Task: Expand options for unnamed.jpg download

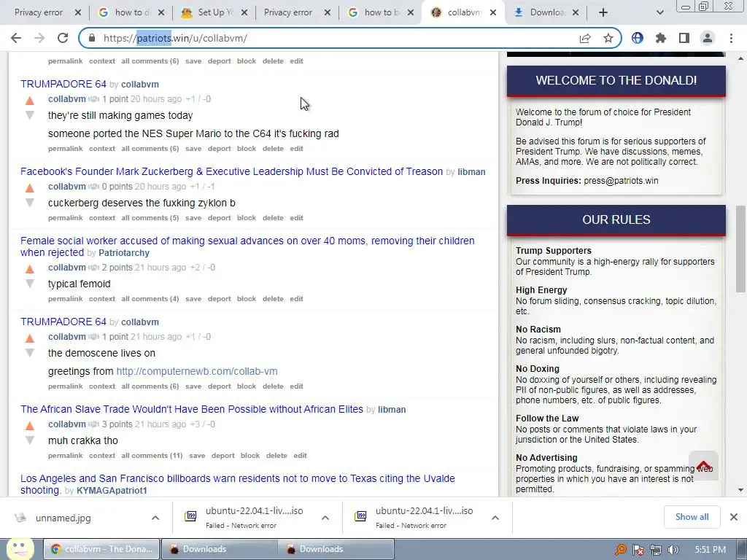Action: (x=155, y=518)
